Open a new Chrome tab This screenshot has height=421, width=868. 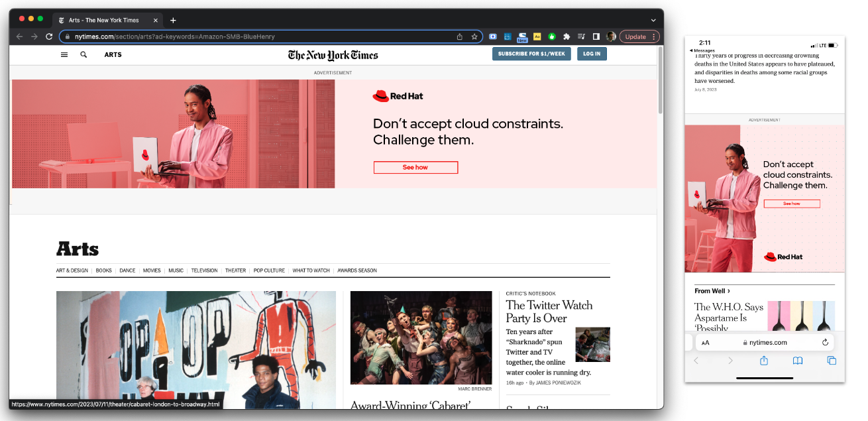(173, 20)
